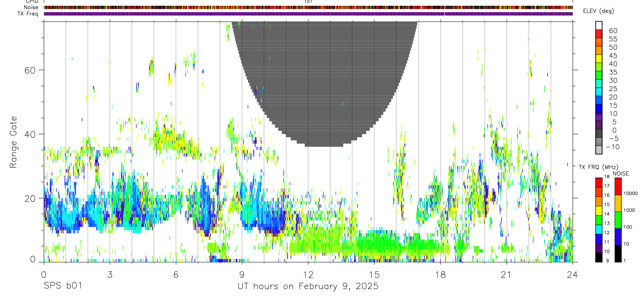Select the white top segment of ELEV colorbar
The image size is (644, 297).
[599, 25]
